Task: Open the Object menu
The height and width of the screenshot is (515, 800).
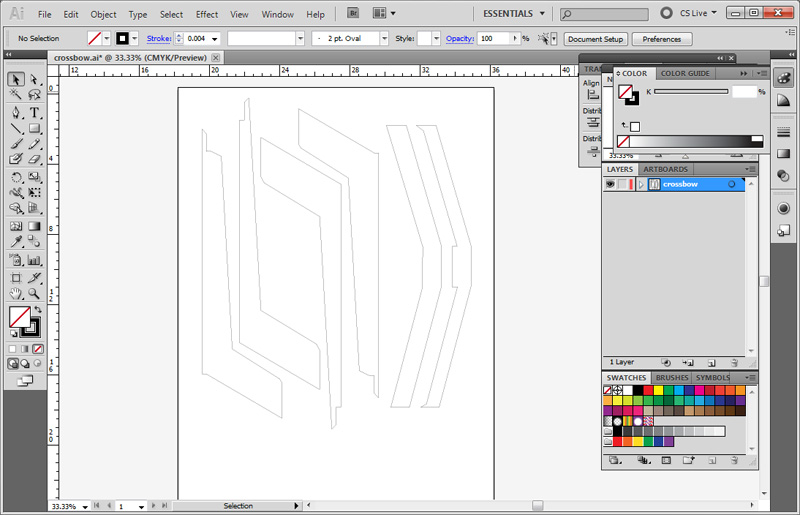Action: coord(103,14)
